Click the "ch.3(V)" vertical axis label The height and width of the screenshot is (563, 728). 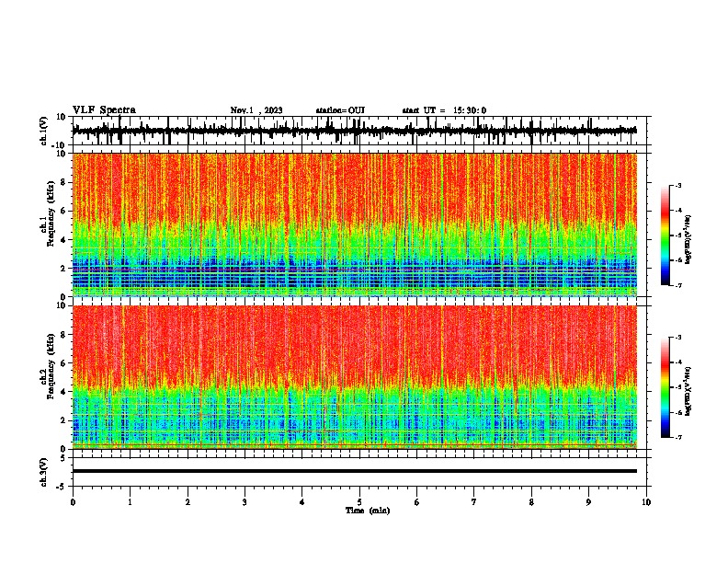[x=44, y=472]
